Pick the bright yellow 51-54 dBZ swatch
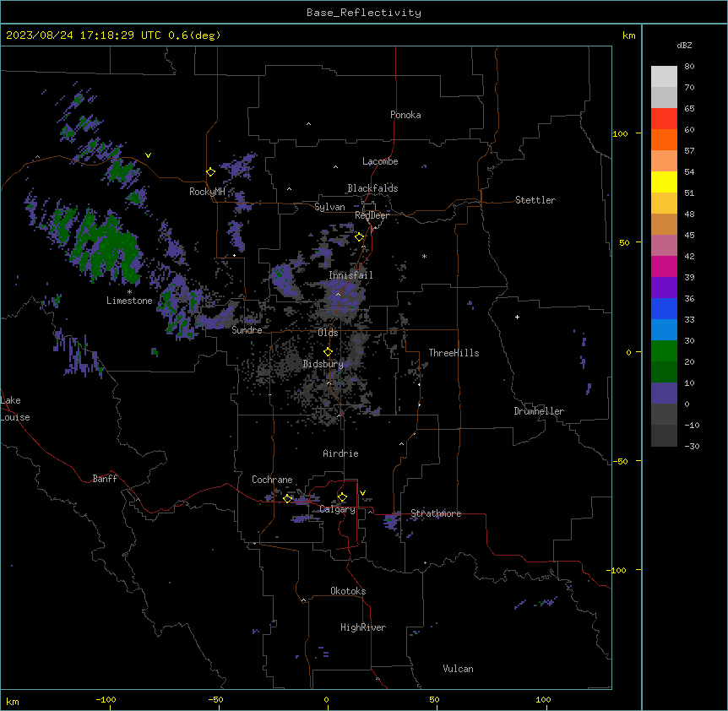 tap(664, 182)
